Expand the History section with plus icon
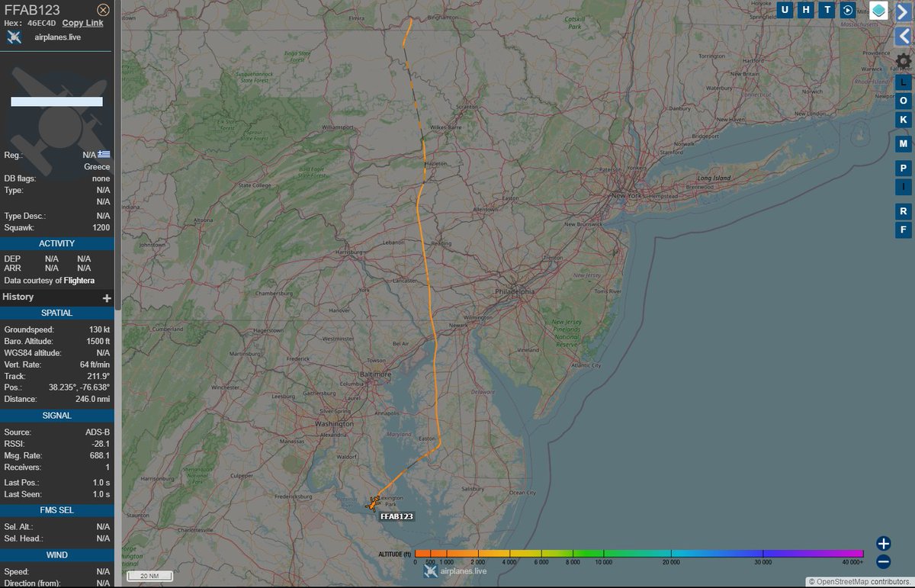The image size is (915, 588). pos(107,298)
